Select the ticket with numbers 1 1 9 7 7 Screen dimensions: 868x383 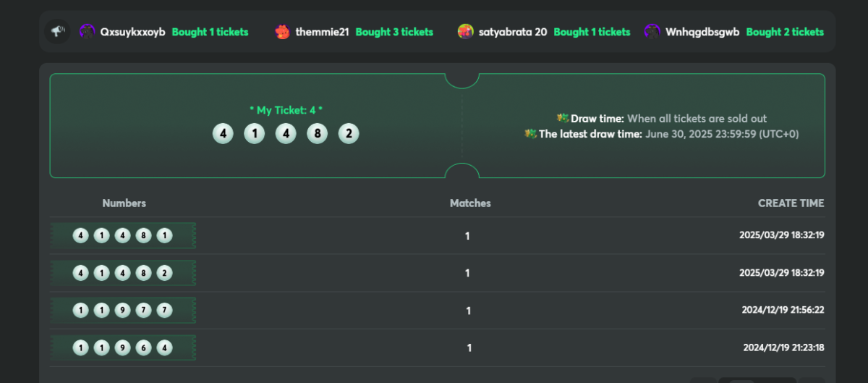tap(123, 311)
